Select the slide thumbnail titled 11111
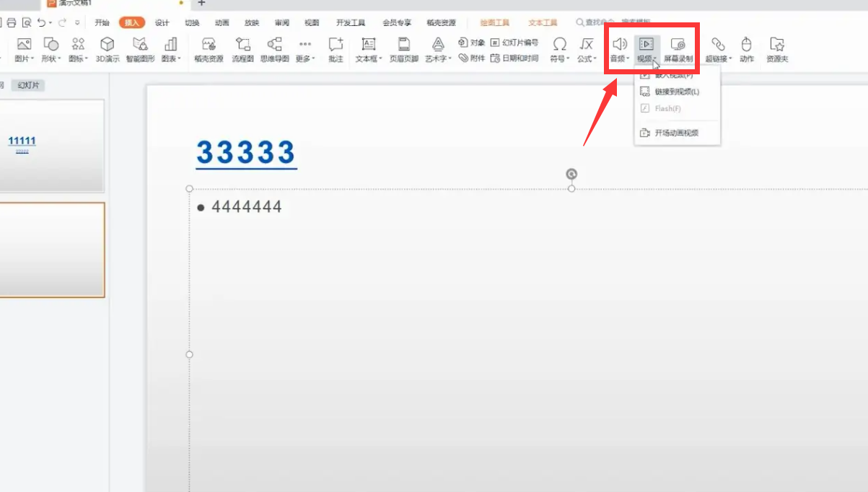Image resolution: width=868 pixels, height=492 pixels. tap(51, 146)
